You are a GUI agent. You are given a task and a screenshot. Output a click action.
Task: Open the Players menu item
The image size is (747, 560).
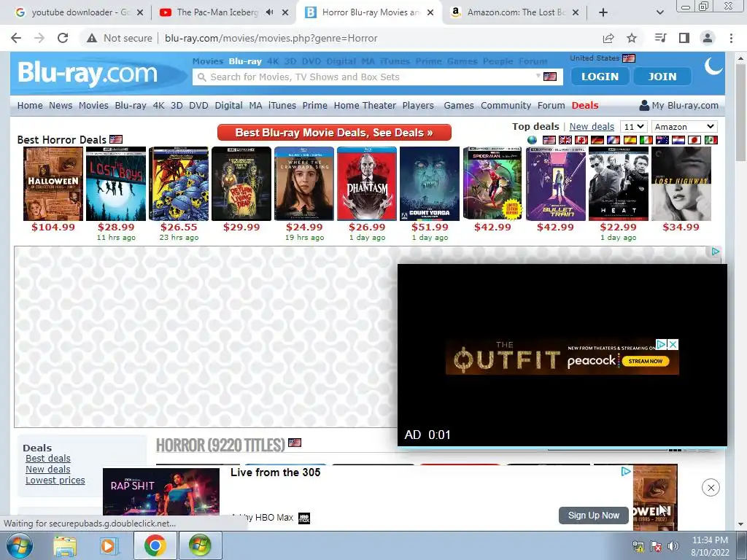click(418, 105)
